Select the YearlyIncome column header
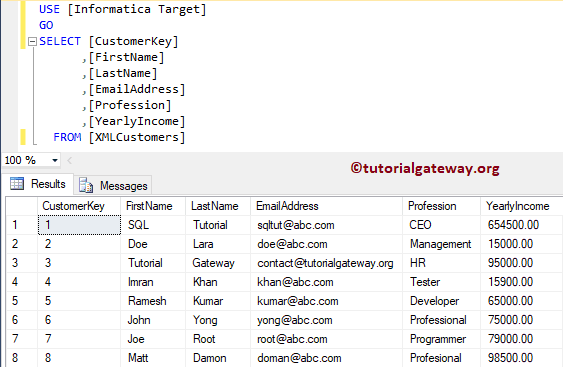563x367 pixels. click(522, 206)
